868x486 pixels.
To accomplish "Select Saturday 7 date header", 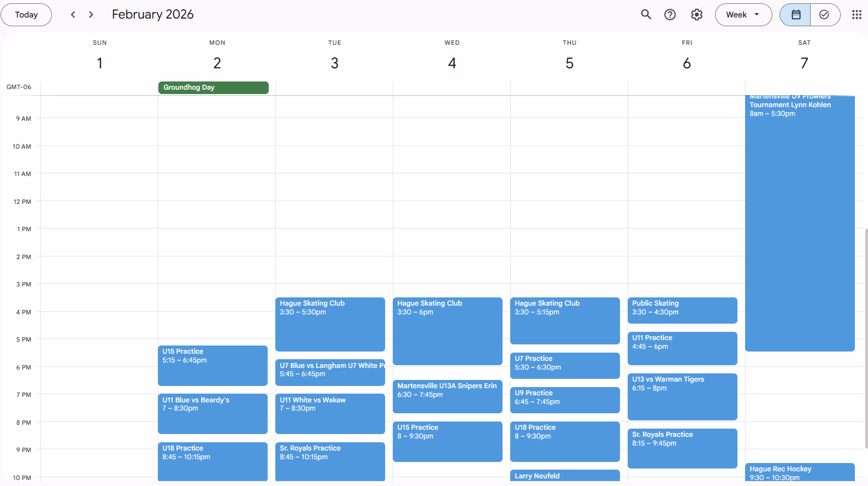I will coord(804,63).
